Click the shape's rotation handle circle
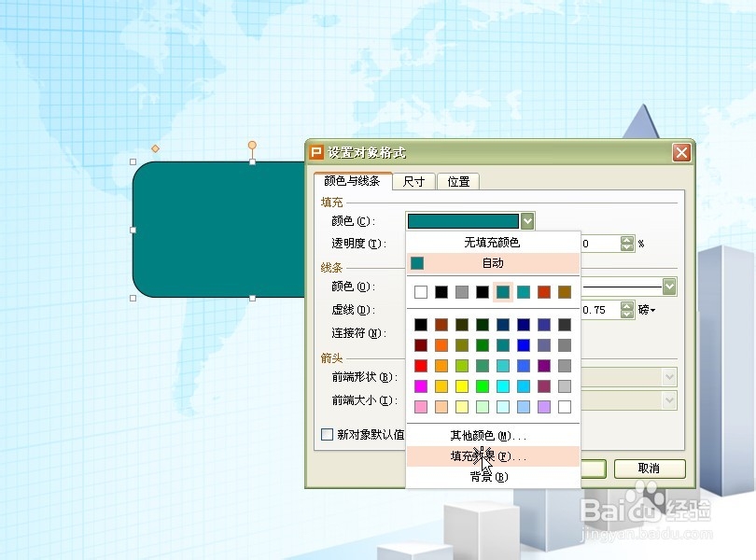The image size is (756, 560). (252, 146)
